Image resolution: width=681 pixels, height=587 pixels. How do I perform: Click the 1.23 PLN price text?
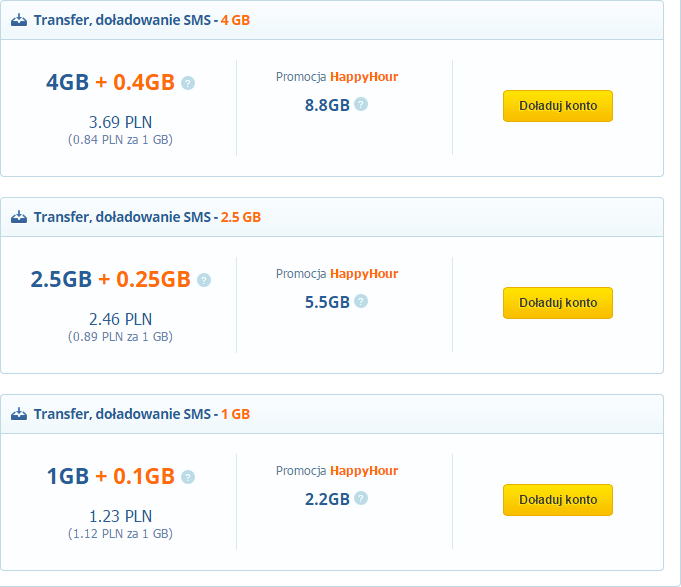coord(120,516)
